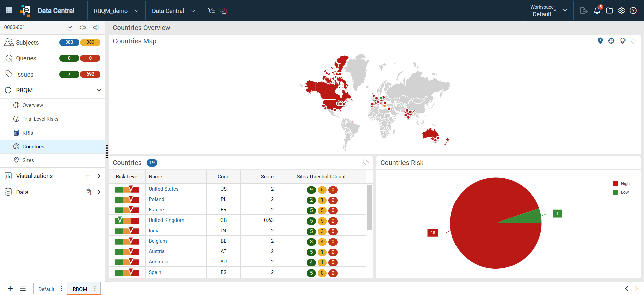The height and width of the screenshot is (295, 644).
Task: Click the red 692 issues badge
Action: coord(90,74)
